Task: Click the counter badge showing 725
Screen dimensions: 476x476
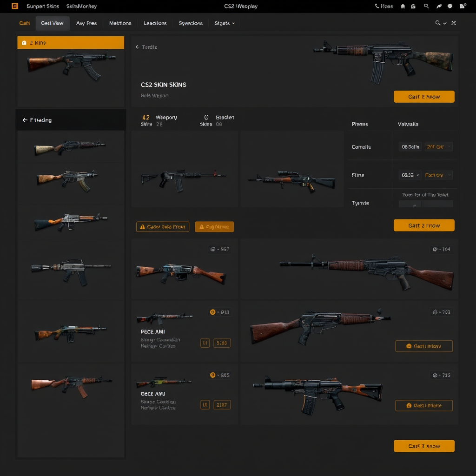Action: [x=442, y=375]
